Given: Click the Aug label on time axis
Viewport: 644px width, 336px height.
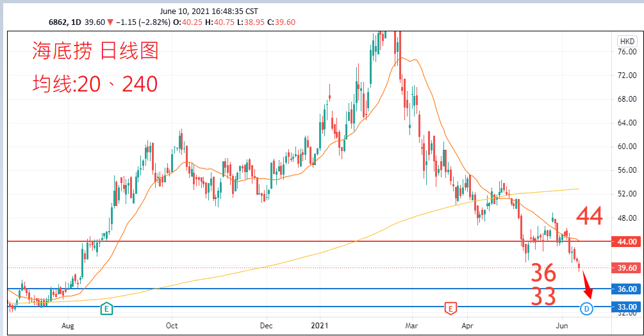Looking at the screenshot, I should (x=68, y=326).
